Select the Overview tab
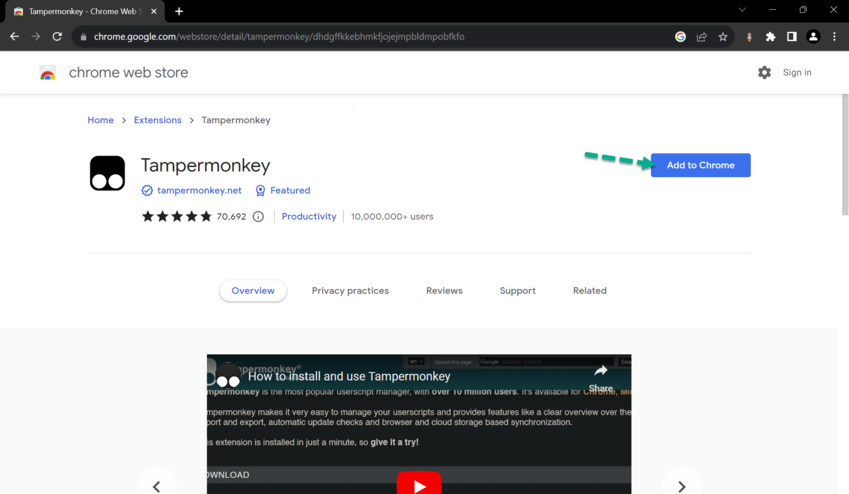This screenshot has width=849, height=494. click(253, 291)
